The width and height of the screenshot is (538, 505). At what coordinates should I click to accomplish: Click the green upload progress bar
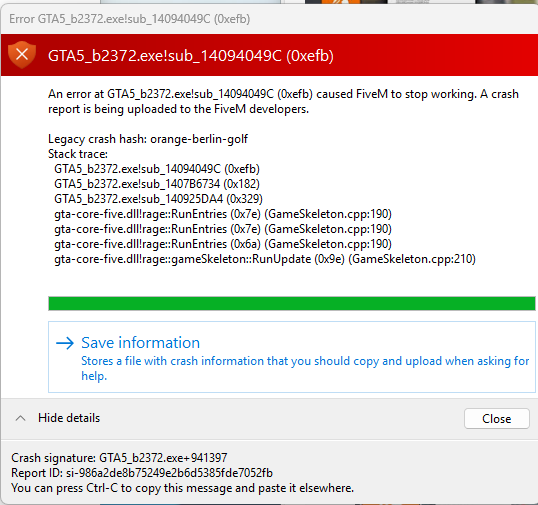click(292, 304)
